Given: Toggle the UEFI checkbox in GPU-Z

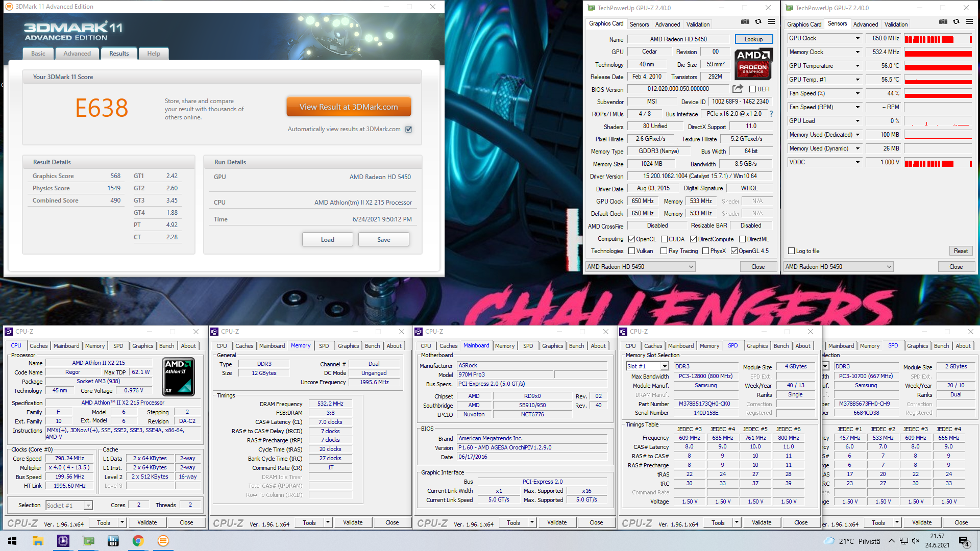Looking at the screenshot, I should (752, 89).
